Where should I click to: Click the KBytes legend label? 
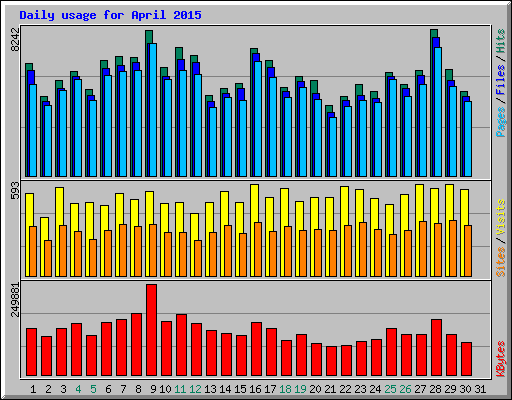point(501,359)
